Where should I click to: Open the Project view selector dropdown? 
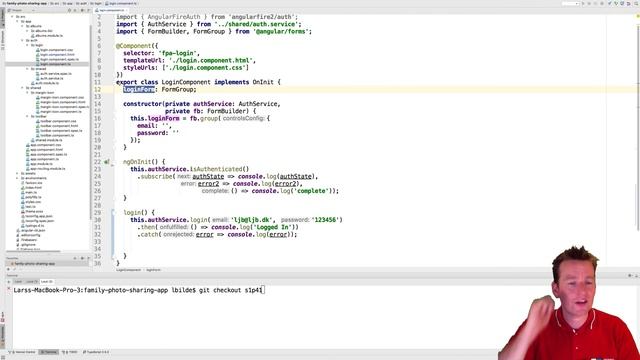[x=21, y=10]
